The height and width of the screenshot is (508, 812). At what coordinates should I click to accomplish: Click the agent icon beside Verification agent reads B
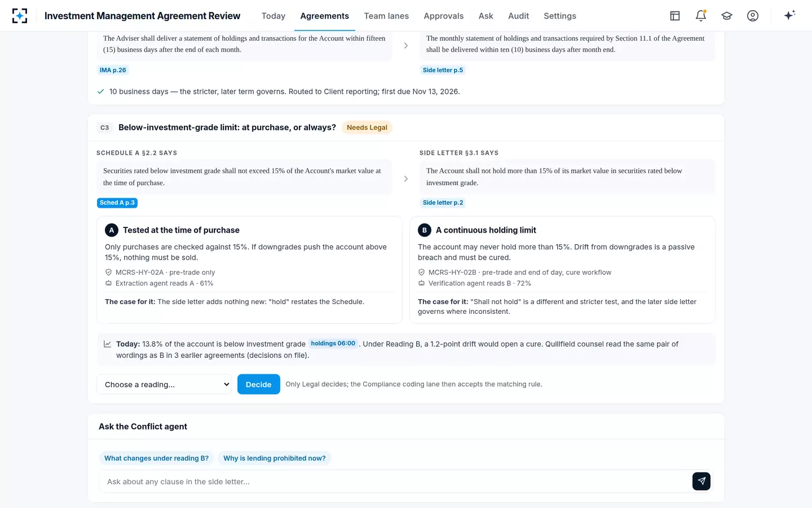tap(421, 283)
